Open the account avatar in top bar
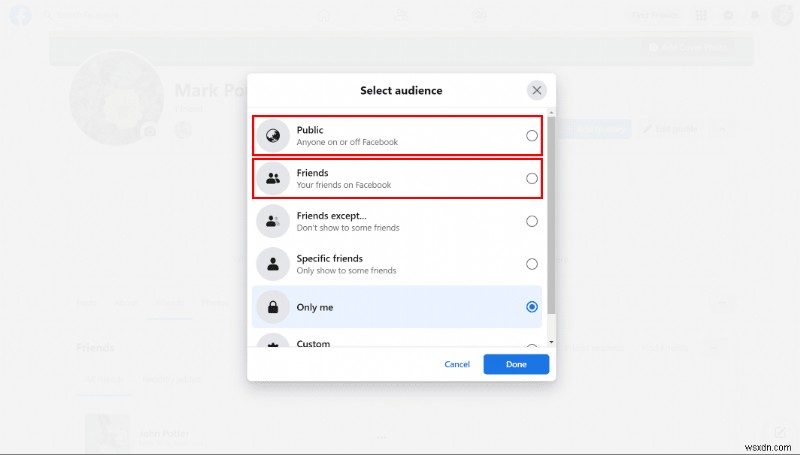Screen dimensions: 800x455 click(782, 15)
